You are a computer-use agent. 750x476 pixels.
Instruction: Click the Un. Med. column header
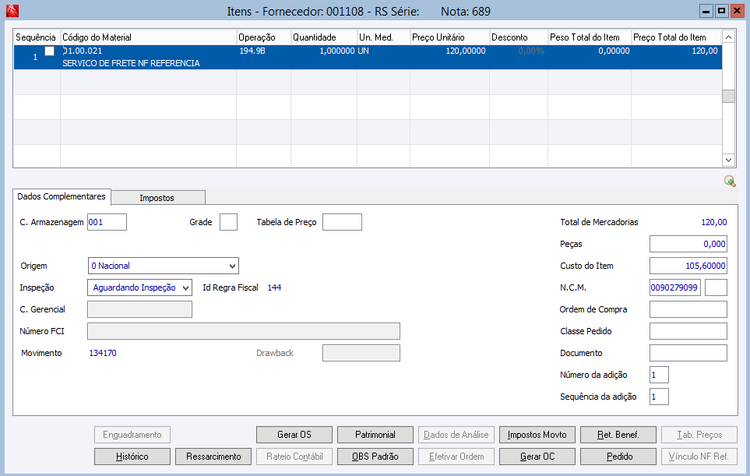pos(384,37)
